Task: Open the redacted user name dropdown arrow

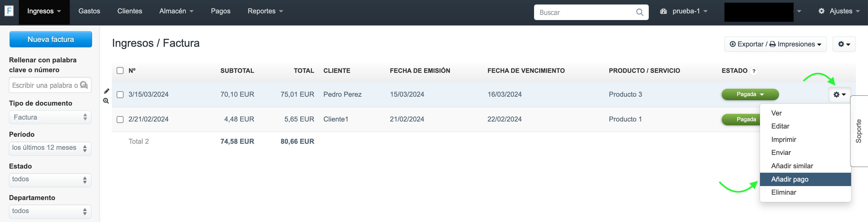Action: (x=799, y=11)
